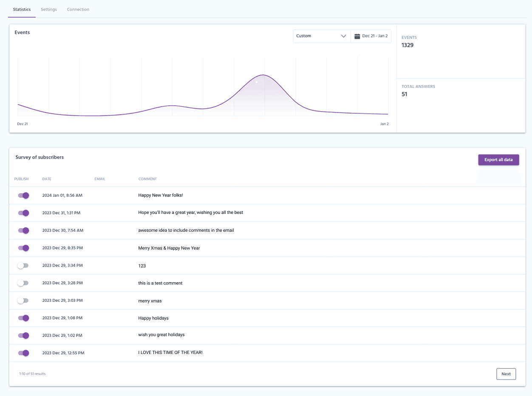Screen dimensions: 532x396
Task: Sort by the PUBLISH column header
Action: tap(21, 179)
